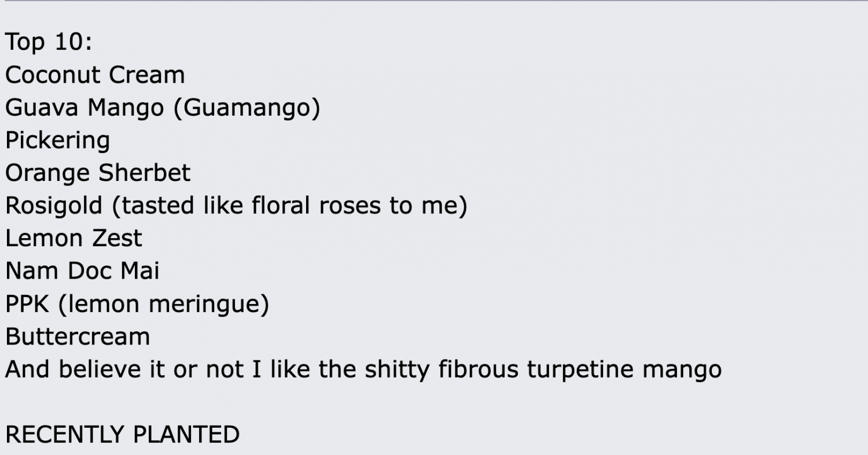Click the word 'Cream' after Coconut
The image size is (868, 455).
[x=147, y=75]
